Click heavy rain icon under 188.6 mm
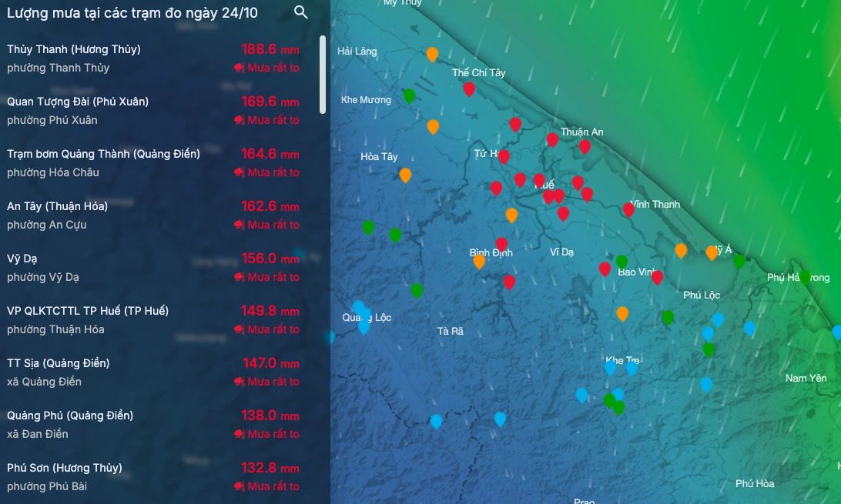Viewport: 841px width, 504px height. [x=238, y=68]
